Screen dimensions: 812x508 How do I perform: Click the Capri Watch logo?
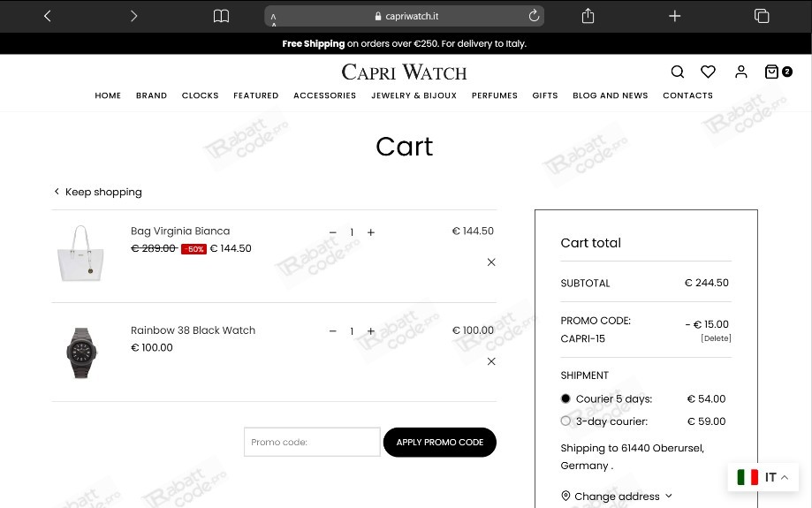tap(404, 72)
